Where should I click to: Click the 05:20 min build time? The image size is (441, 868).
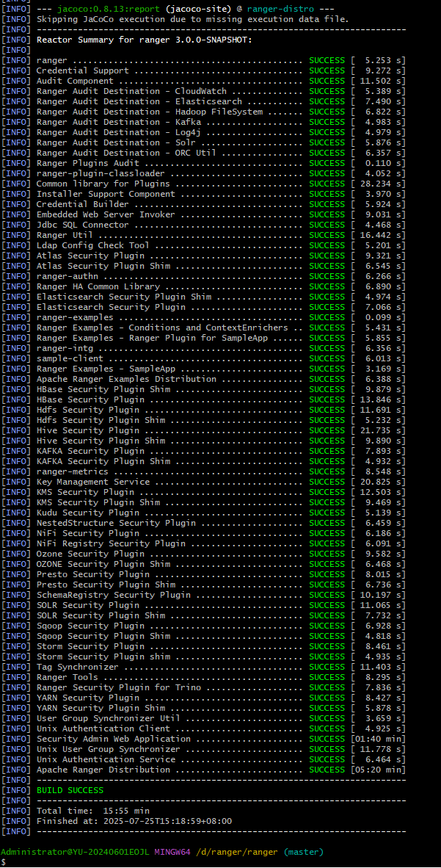[379, 770]
